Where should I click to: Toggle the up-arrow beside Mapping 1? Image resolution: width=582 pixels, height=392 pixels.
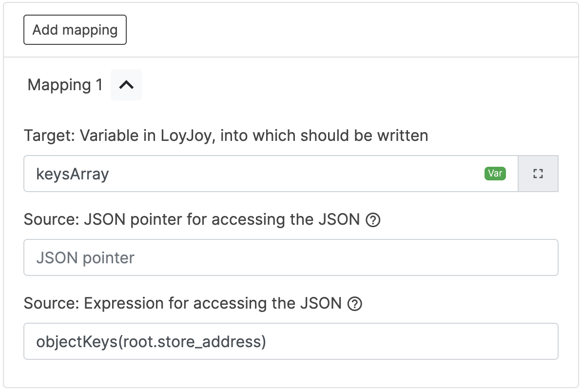126,85
